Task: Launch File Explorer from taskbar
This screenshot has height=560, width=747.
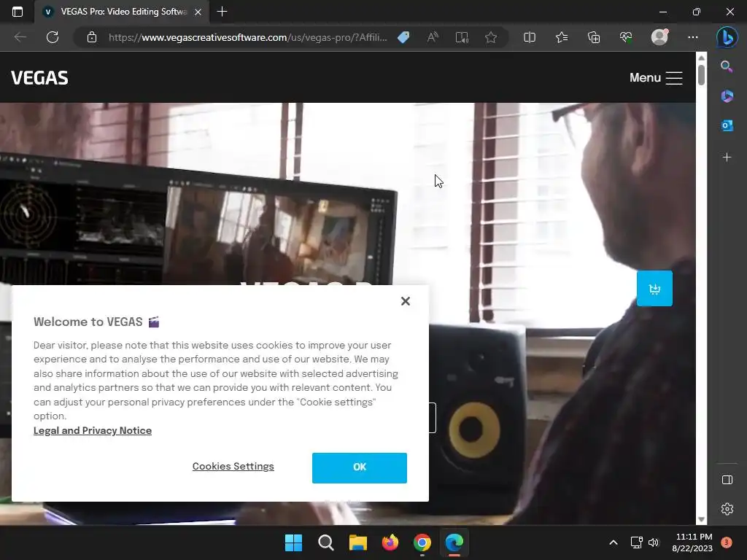Action: tap(357, 542)
